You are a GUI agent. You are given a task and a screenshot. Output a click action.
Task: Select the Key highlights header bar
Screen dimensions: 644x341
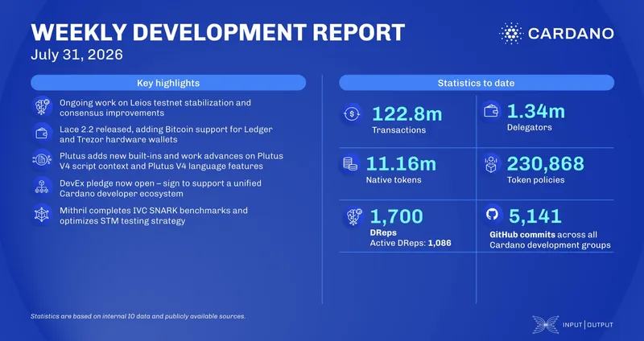point(168,83)
